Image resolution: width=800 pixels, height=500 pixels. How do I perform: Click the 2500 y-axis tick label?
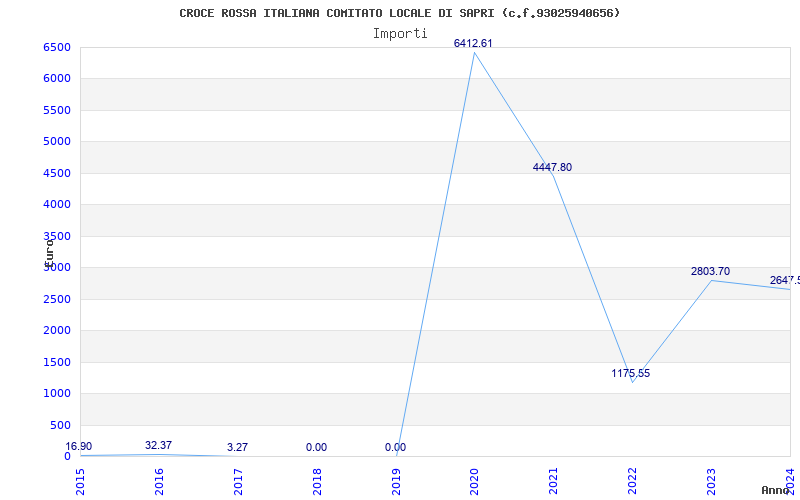click(57, 299)
